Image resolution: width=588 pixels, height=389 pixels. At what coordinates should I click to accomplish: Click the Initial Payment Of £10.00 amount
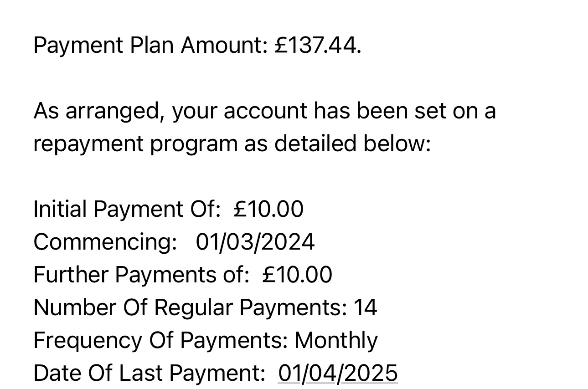point(268,210)
